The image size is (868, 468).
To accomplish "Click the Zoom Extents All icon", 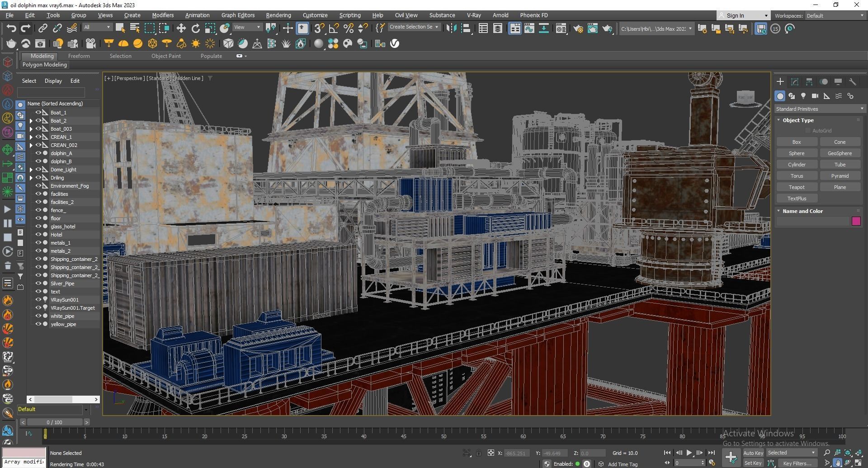I will tap(858, 453).
